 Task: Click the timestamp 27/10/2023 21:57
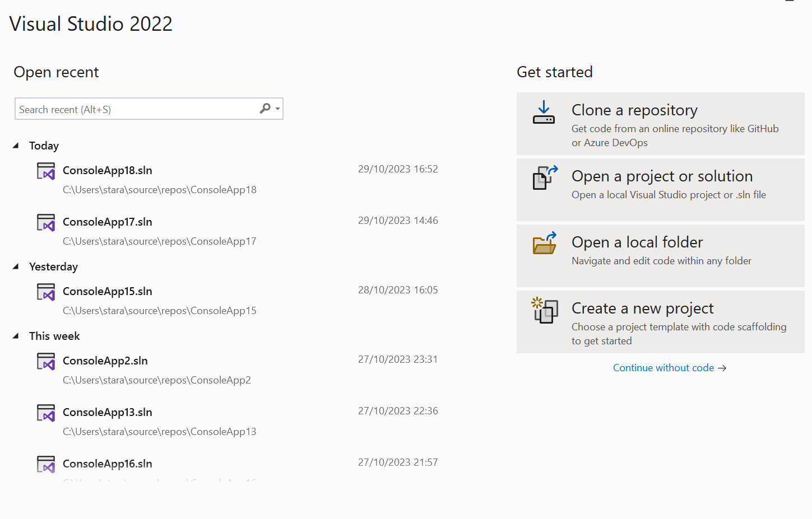click(398, 462)
